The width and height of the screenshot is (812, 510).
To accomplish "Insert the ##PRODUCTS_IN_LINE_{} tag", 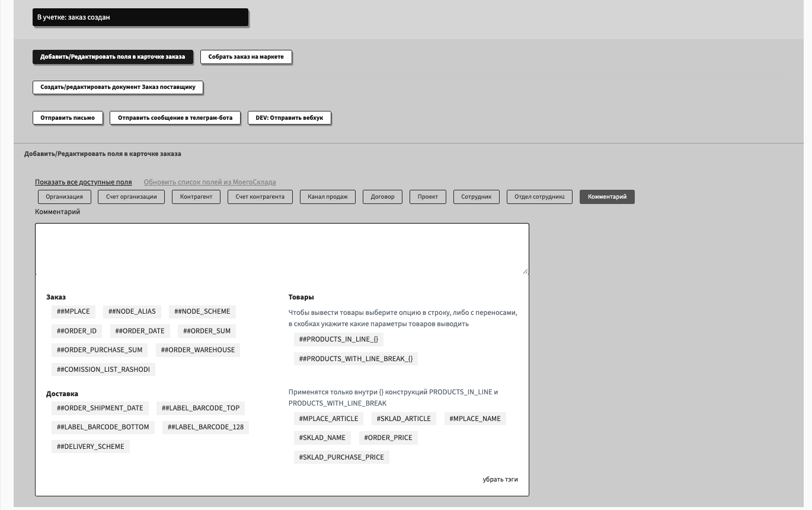I will coord(338,339).
